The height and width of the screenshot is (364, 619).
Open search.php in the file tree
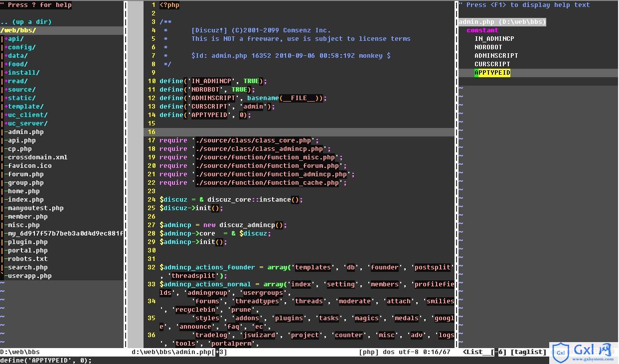pyautogui.click(x=28, y=267)
